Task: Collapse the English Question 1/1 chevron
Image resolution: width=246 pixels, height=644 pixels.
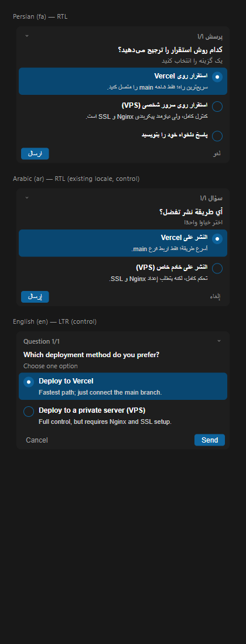Action: click(x=219, y=341)
